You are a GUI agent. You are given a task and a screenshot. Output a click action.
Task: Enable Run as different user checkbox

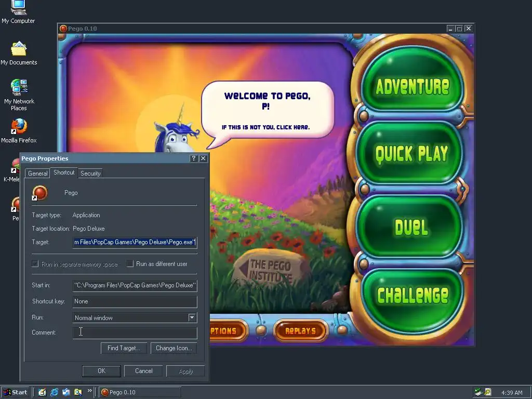129,263
